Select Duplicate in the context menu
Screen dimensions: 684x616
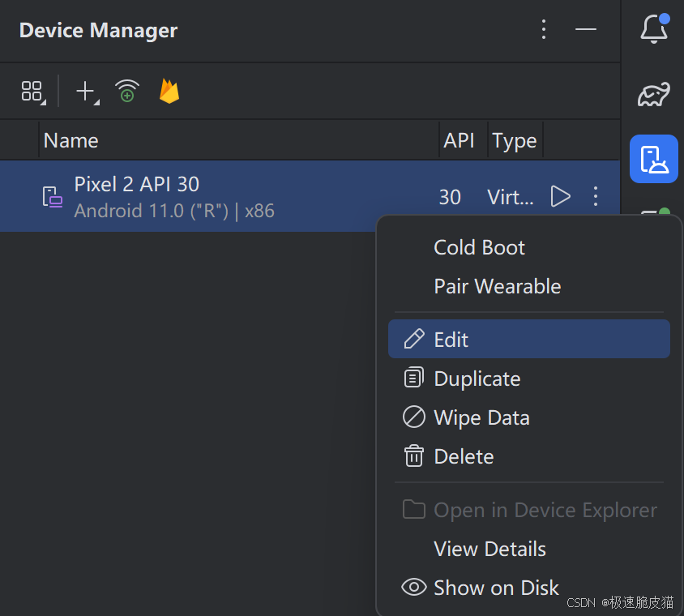point(528,379)
